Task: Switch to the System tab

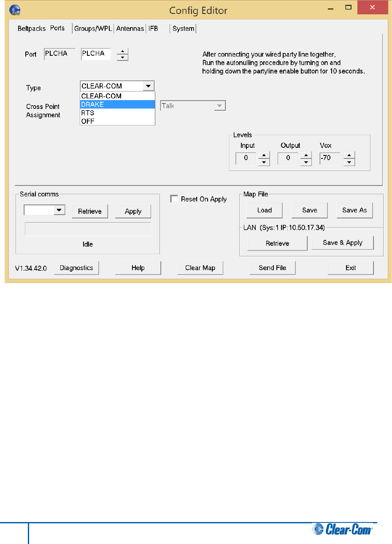Action: pyautogui.click(x=183, y=29)
